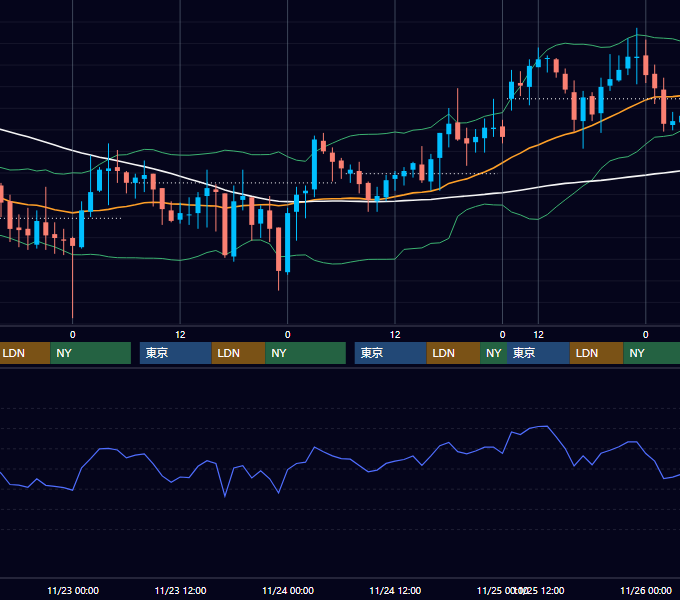This screenshot has width=680, height=600.
Task: Select the NY session block spanning 11/24 00:00
Action: point(306,353)
